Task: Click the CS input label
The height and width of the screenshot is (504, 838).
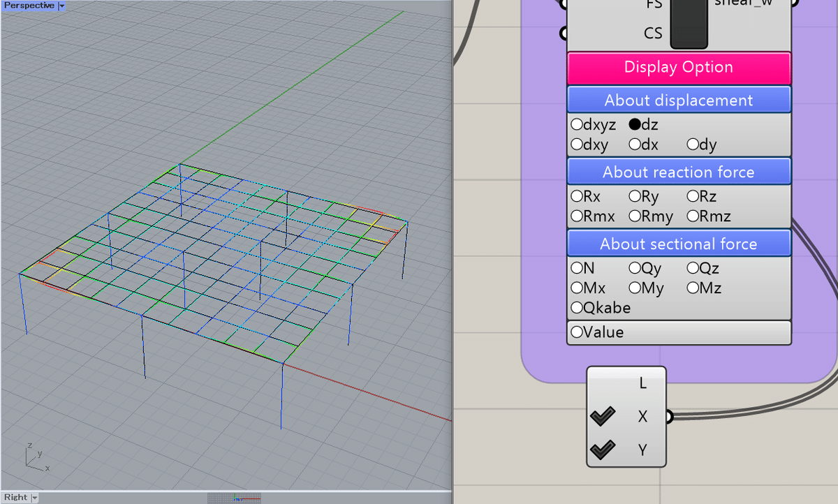Action: tap(653, 33)
